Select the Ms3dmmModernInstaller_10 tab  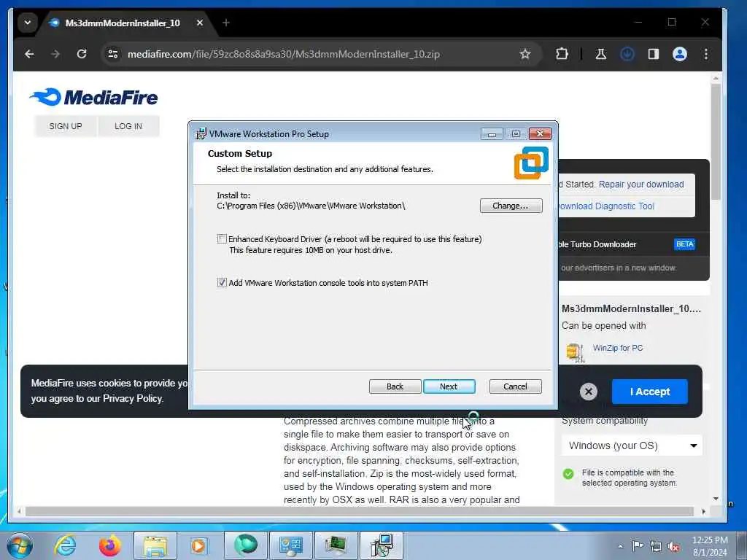(123, 23)
